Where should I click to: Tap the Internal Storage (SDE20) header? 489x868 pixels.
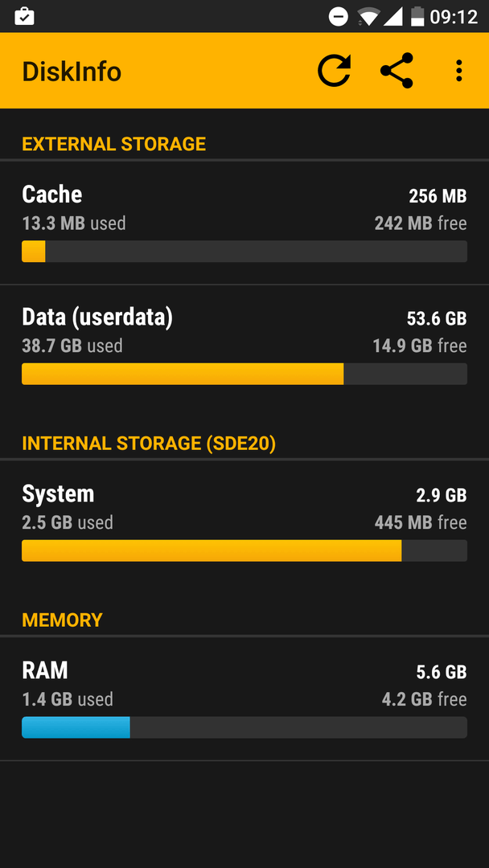click(x=149, y=444)
